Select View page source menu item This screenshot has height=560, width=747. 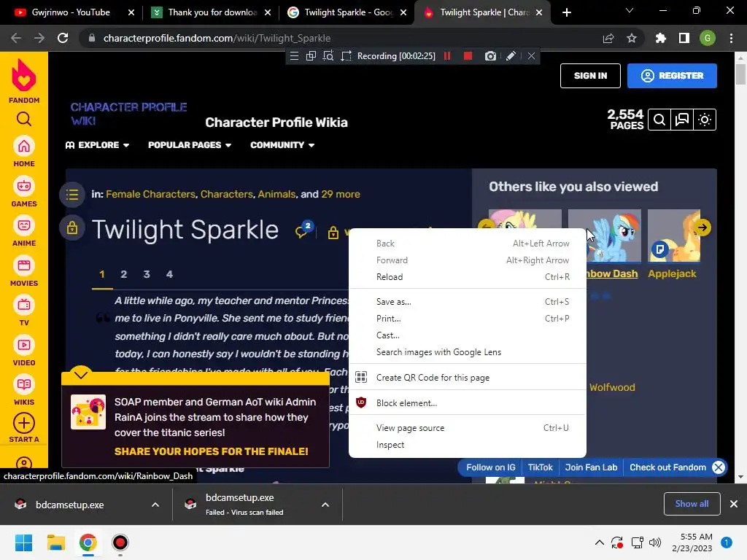(468, 428)
